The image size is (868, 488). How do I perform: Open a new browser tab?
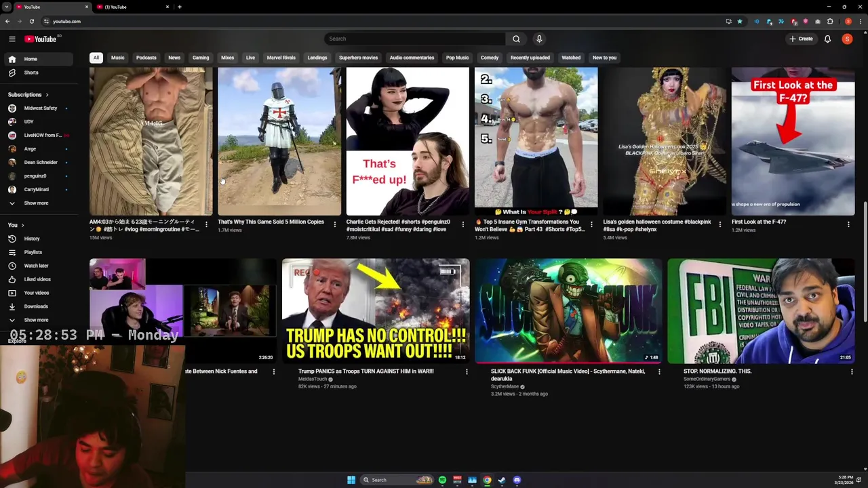coord(179,7)
